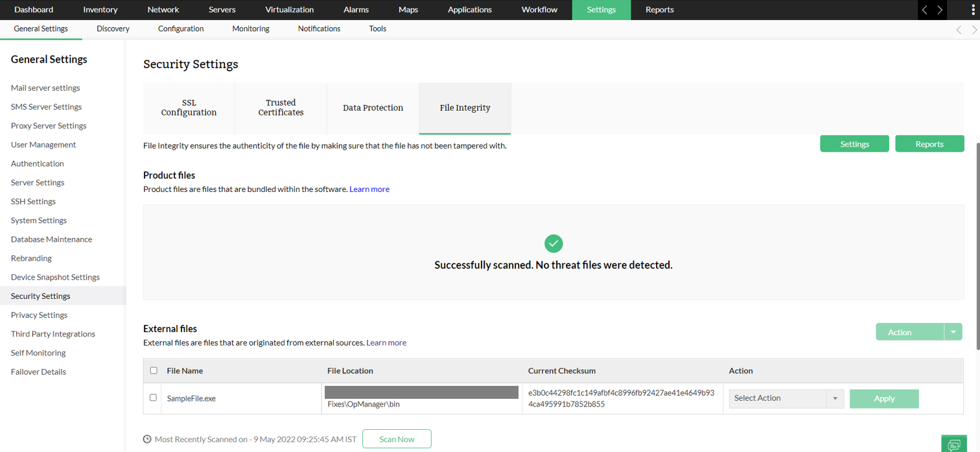The width and height of the screenshot is (980, 452).
Task: Open the three-dot more options menu
Action: (x=972, y=10)
